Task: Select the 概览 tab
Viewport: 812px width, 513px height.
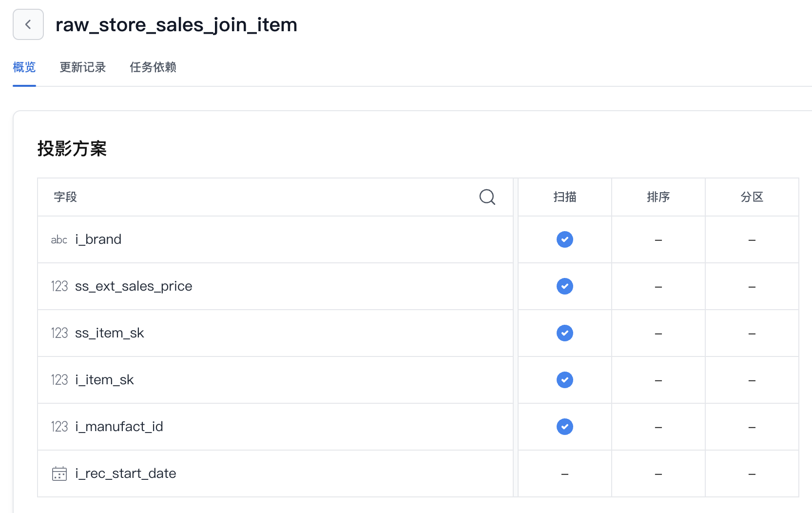Action: pyautogui.click(x=24, y=67)
